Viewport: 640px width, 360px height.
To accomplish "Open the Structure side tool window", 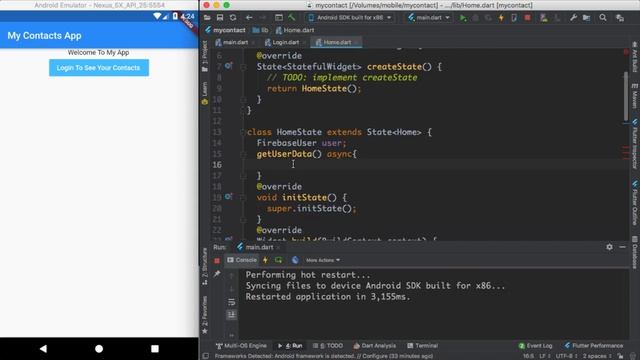I will coord(205,267).
